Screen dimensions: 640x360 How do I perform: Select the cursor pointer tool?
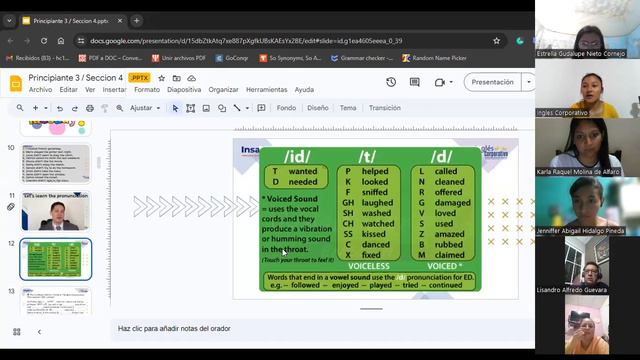175,108
